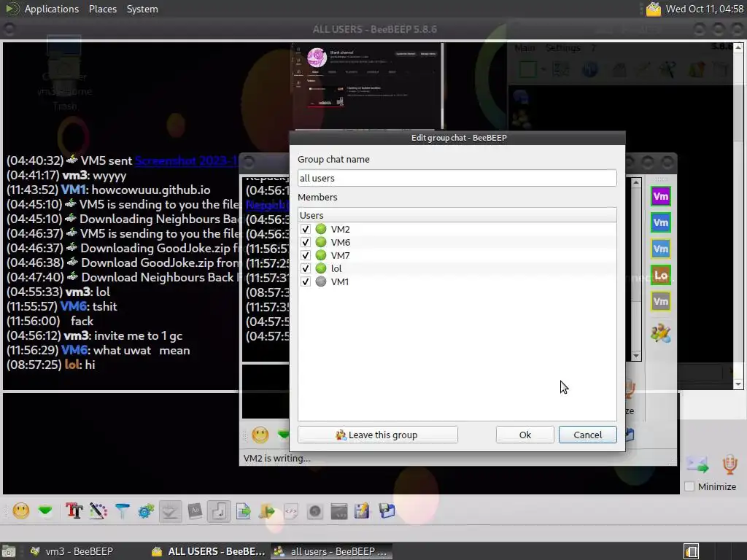Toggle the spell-check dictionary (Aa) icon
747x560 pixels.
(194, 511)
